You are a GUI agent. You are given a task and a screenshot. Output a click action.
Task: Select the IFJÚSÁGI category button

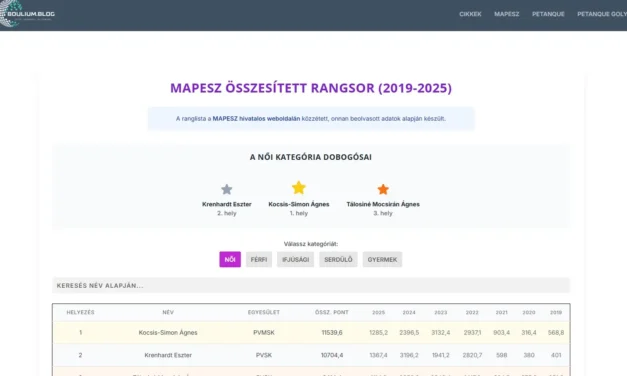pyautogui.click(x=296, y=259)
